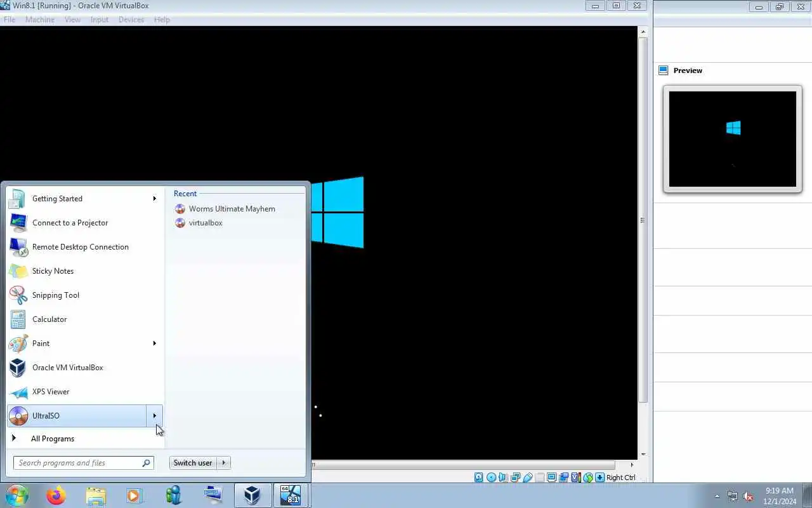The width and height of the screenshot is (812, 508).
Task: Click the Right Ctrl host key label
Action: (620, 478)
